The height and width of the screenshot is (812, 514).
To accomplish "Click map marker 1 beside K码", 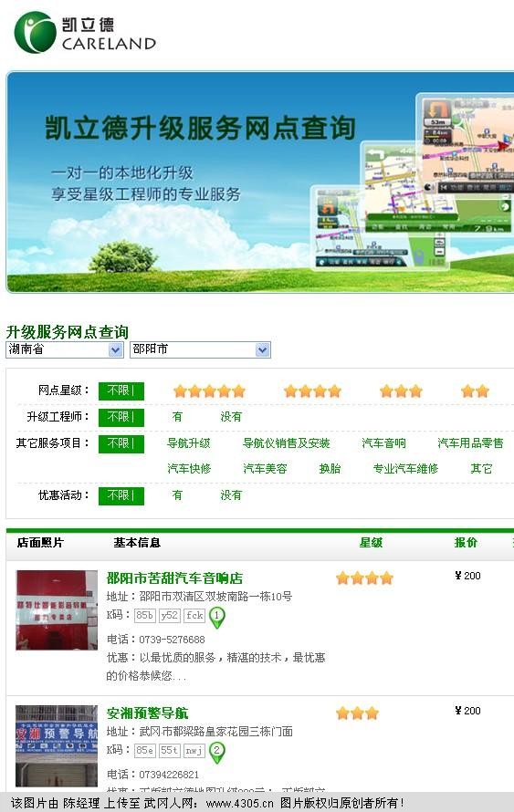I will [217, 618].
